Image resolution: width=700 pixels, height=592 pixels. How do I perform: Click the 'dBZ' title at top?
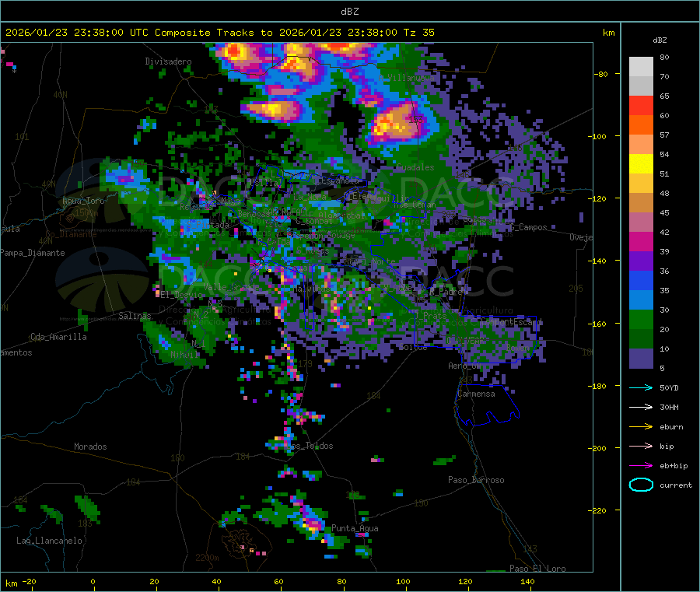point(349,12)
